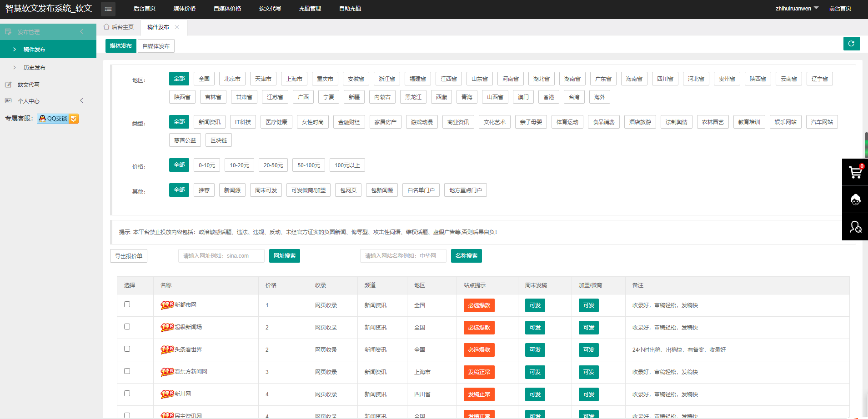This screenshot has width=868, height=419.
Task: Close the 稿件发布 tab
Action: coord(177,27)
